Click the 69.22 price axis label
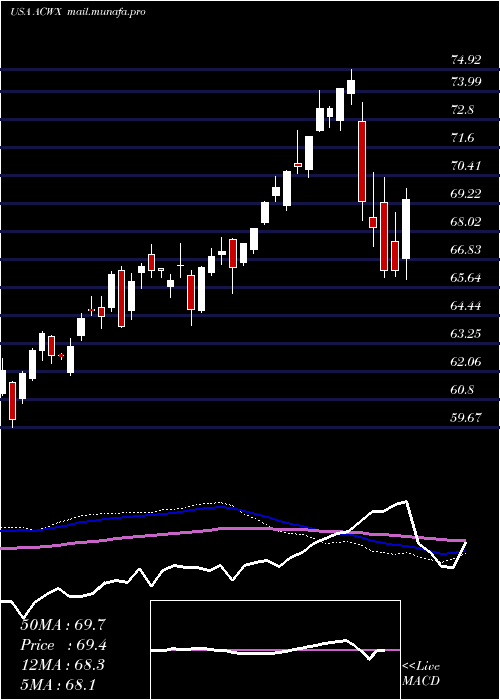500x700 pixels. [466, 194]
